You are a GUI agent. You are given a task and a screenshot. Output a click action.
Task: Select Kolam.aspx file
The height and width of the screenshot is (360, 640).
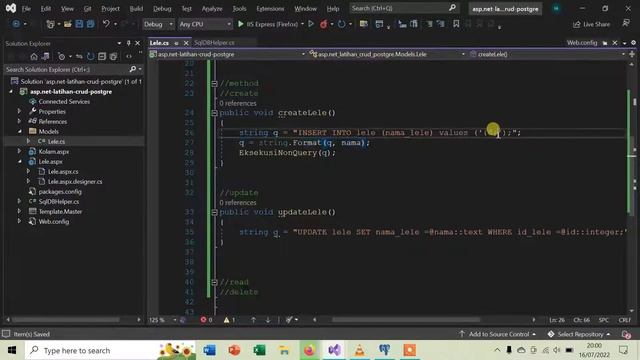coord(53,151)
